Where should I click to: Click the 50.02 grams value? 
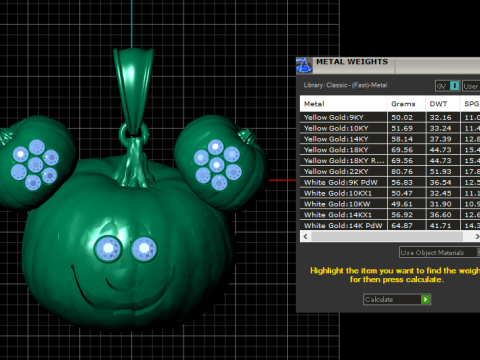coord(402,117)
